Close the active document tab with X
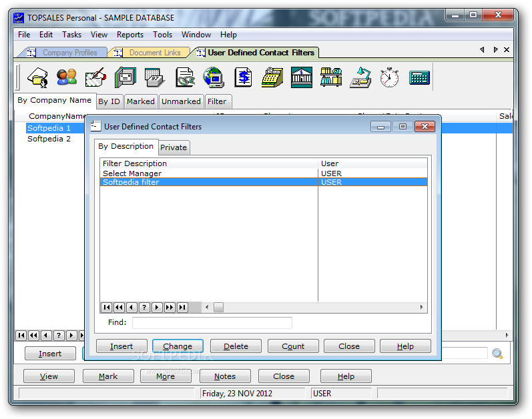Viewport: 532px width, 419px height. click(507, 50)
